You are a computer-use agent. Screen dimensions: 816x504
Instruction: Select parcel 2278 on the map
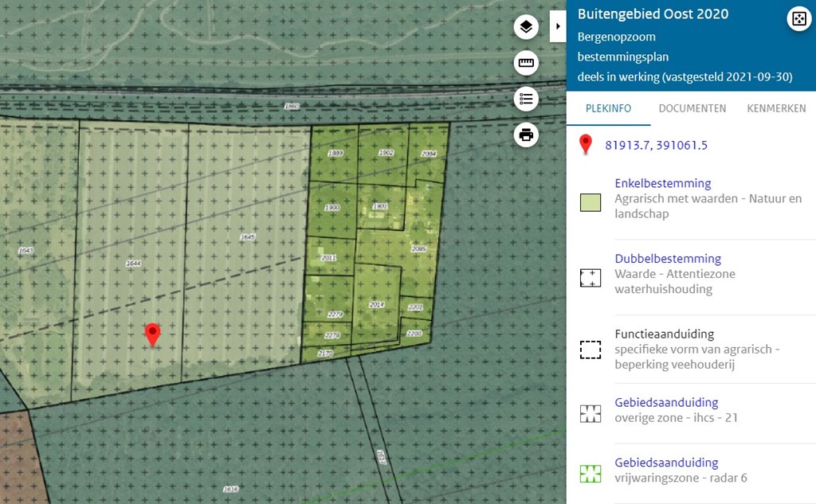[x=332, y=335]
